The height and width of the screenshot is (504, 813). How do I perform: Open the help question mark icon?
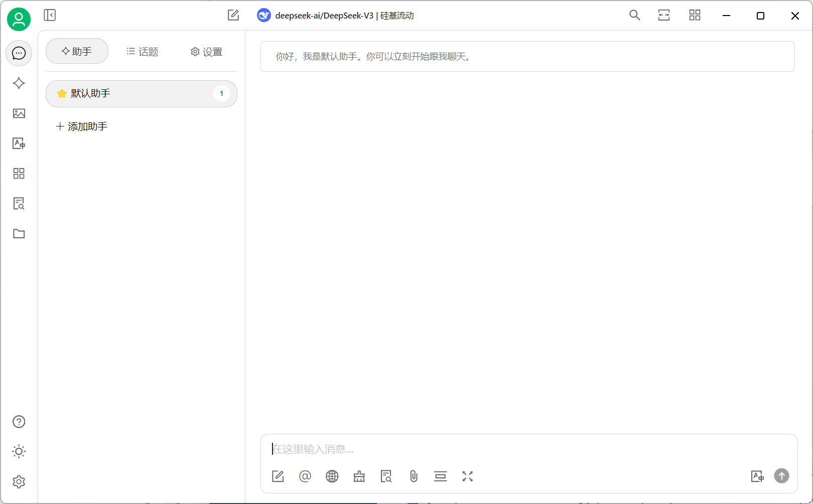[x=19, y=422]
